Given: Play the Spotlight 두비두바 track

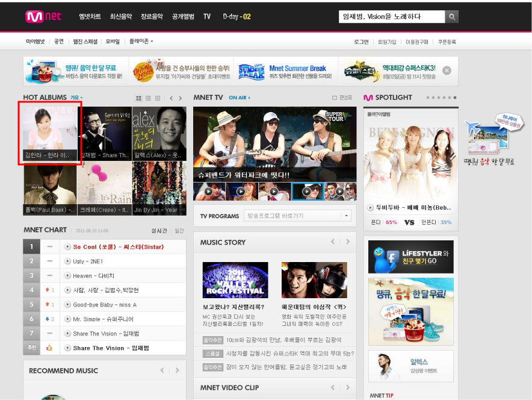Looking at the screenshot, I should coord(370,207).
